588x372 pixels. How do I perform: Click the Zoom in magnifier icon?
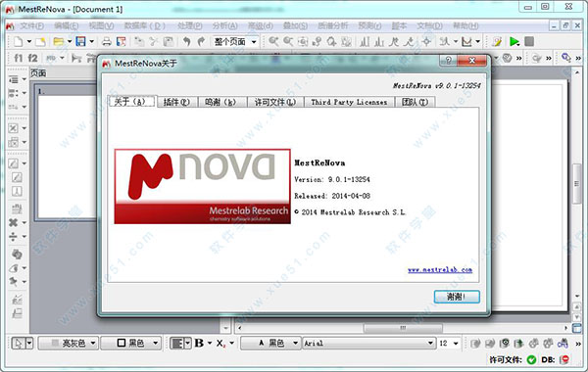point(273,41)
